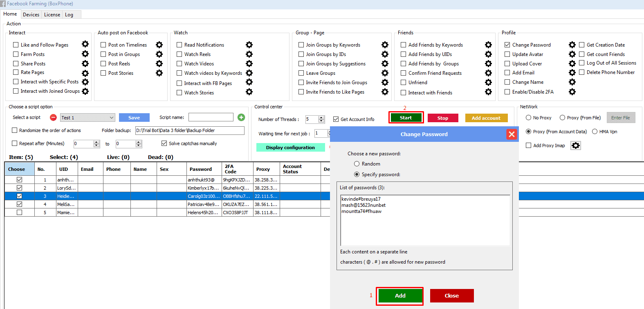Open settings gear for Post Stories
This screenshot has width=644, height=309.
159,73
